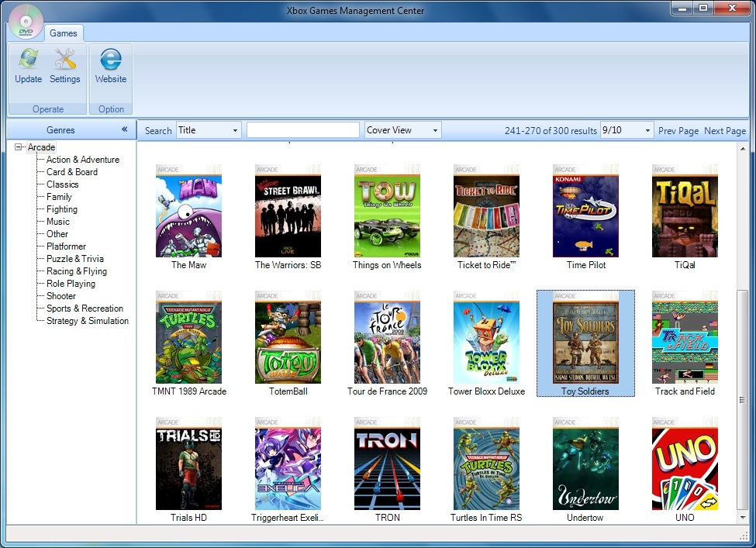
Task: Click the 241-270 of 300 results text
Action: 551,131
